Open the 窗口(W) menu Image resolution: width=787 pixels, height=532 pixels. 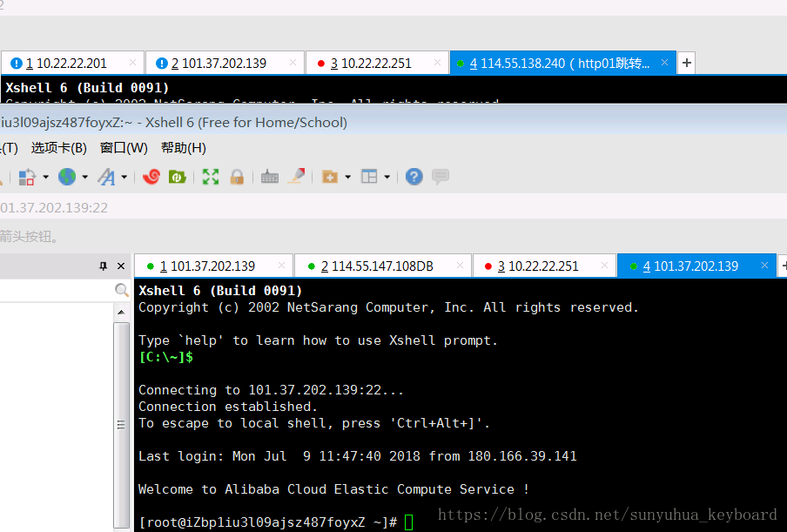[124, 148]
